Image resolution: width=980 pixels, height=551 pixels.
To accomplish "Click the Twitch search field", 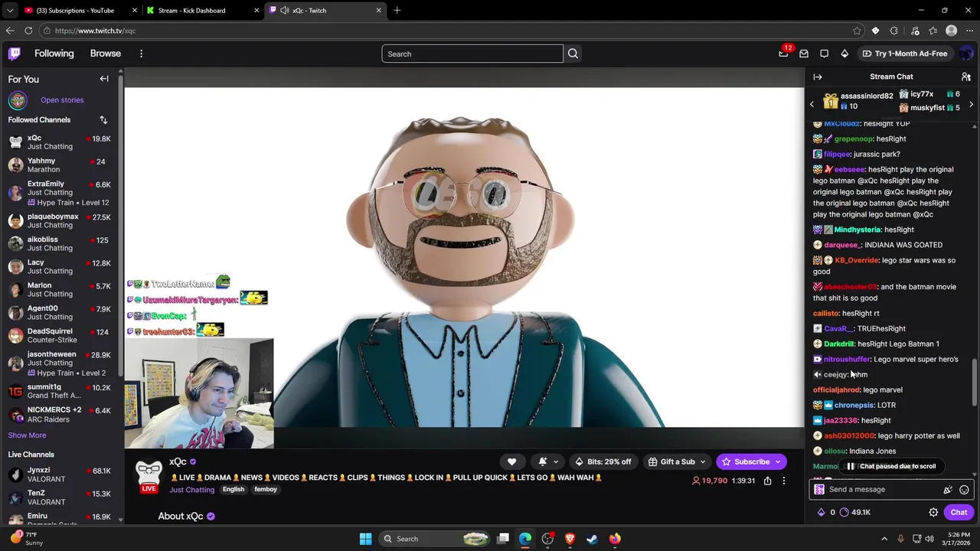I will pyautogui.click(x=472, y=54).
